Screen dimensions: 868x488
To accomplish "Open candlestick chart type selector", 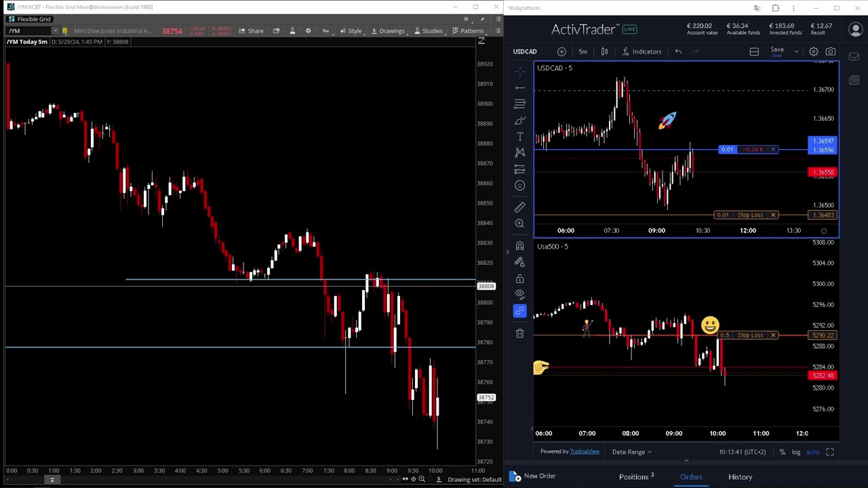I will coord(604,52).
